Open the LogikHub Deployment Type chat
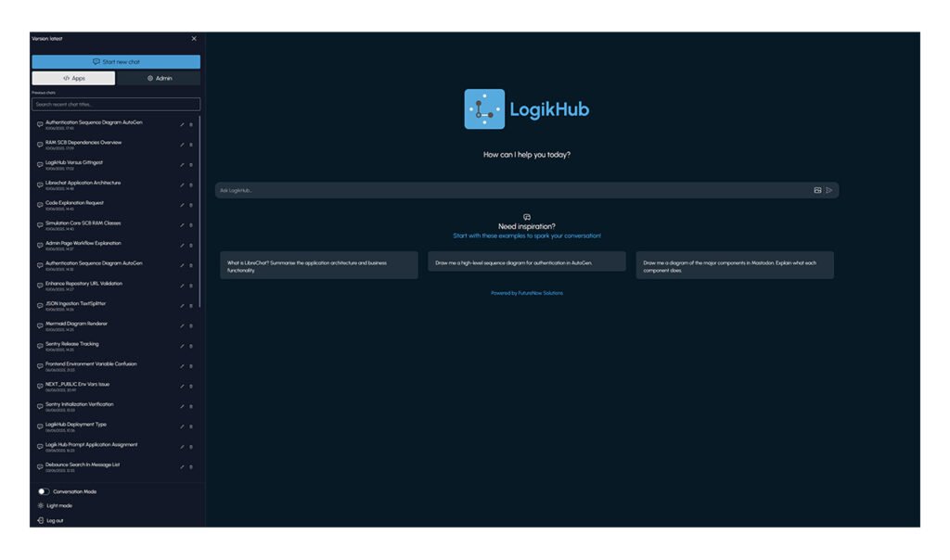Screen dimensions: 950x560 [x=76, y=426]
